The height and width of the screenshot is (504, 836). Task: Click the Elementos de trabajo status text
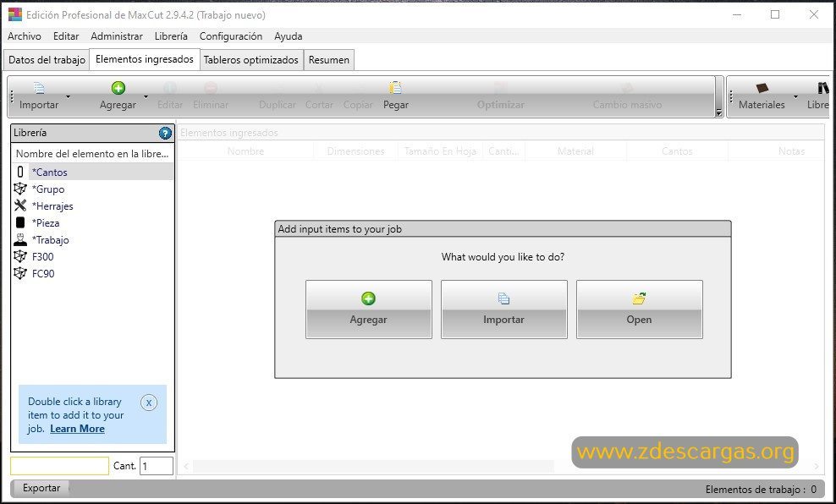tap(761, 489)
